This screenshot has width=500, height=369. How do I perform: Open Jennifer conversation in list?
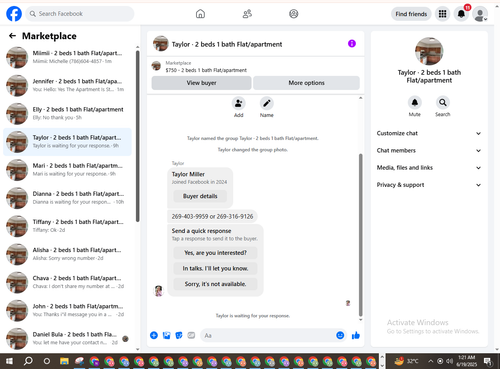point(68,85)
